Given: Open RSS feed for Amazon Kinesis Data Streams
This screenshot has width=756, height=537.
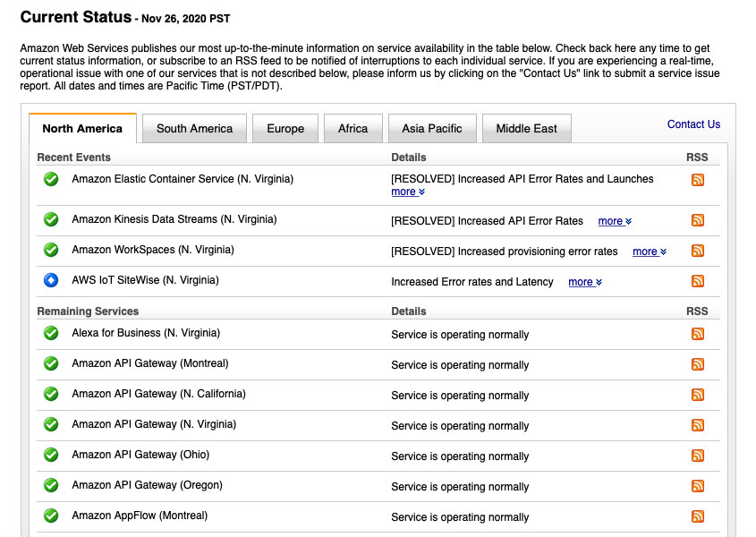Looking at the screenshot, I should pos(697,220).
